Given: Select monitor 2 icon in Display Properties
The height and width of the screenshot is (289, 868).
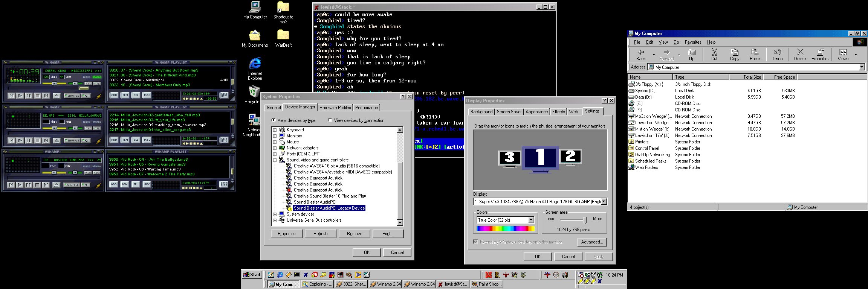Looking at the screenshot, I should click(570, 157).
